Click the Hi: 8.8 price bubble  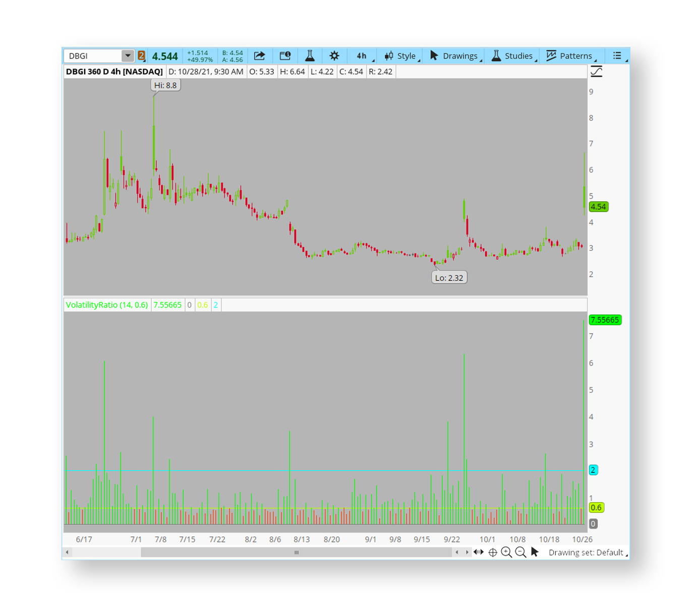click(165, 85)
